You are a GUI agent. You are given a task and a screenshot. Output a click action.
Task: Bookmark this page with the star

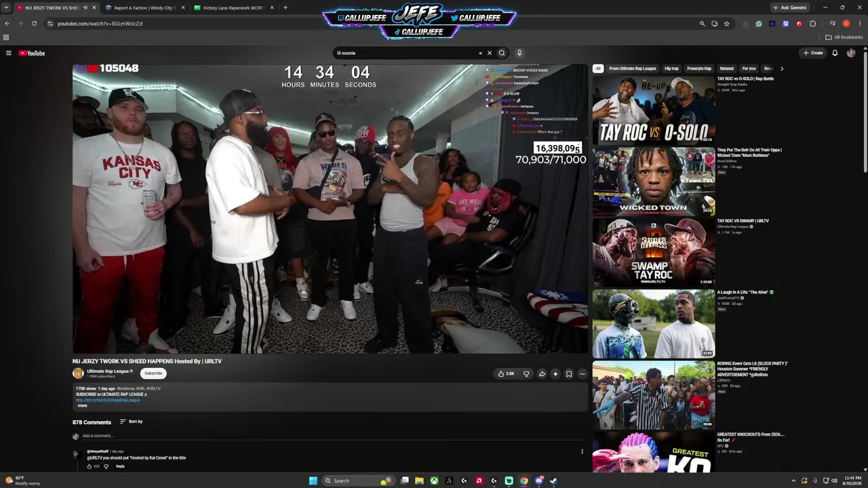click(x=726, y=23)
